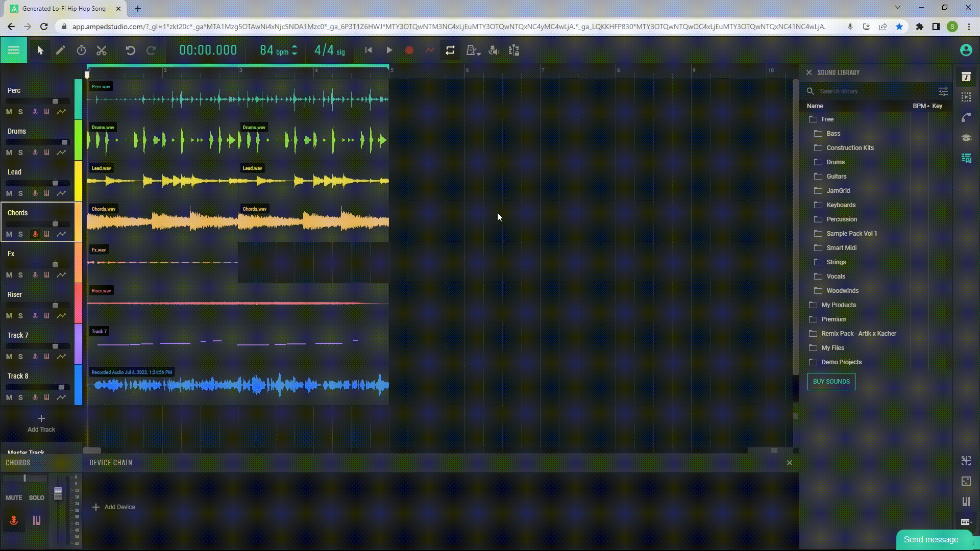
Task: Click the split/razor tool icon
Action: [x=102, y=51]
